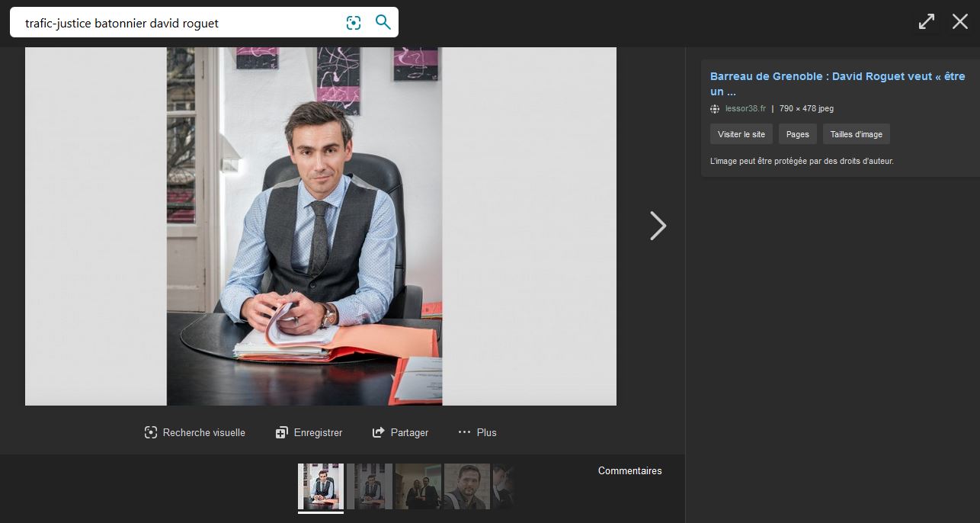The width and height of the screenshot is (980, 523).
Task: Select the fourth thumbnail with close-up portrait
Action: (x=466, y=486)
